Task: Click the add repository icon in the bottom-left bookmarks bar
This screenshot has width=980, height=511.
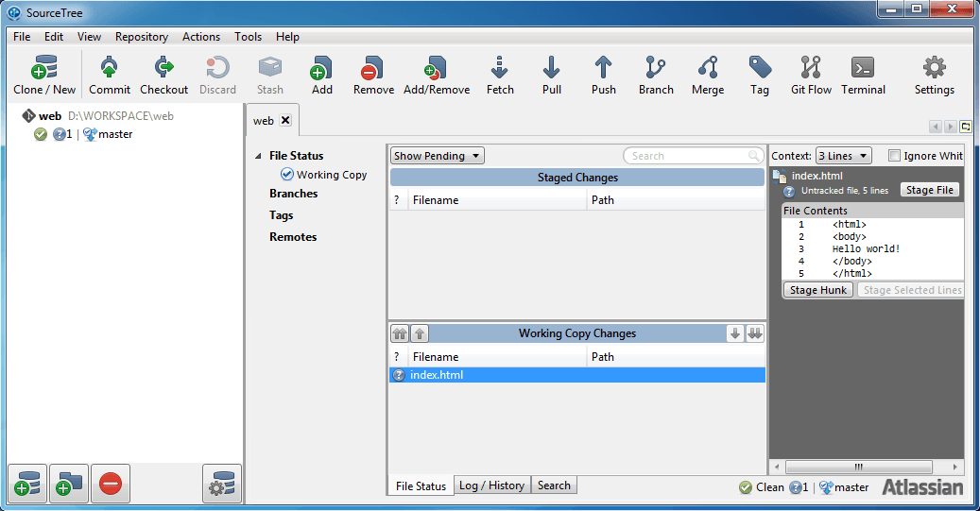Action: 27,484
